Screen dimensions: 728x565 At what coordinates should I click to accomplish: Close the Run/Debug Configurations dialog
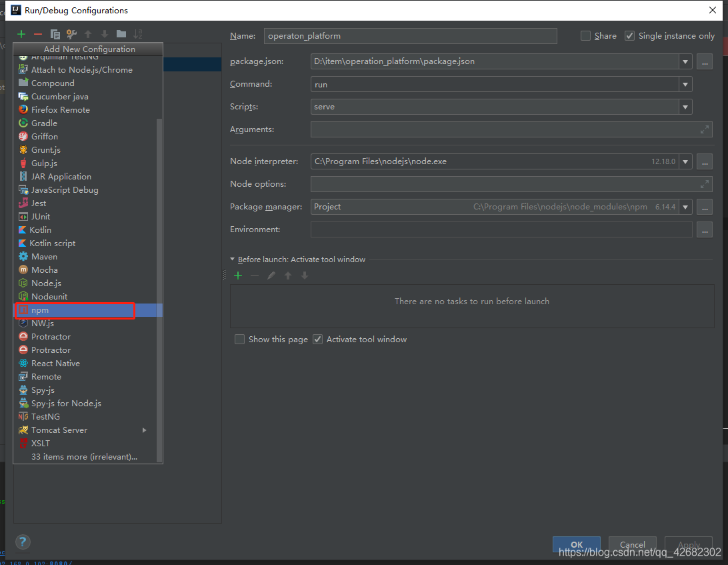click(x=713, y=10)
